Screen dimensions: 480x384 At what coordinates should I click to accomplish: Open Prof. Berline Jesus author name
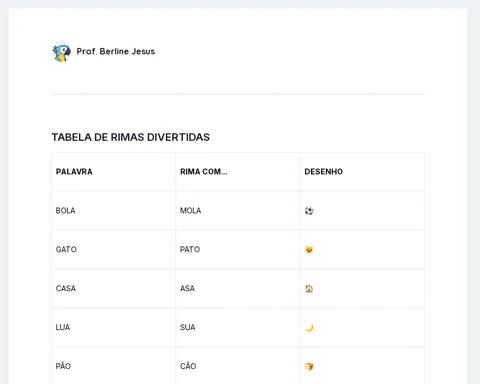(x=116, y=51)
